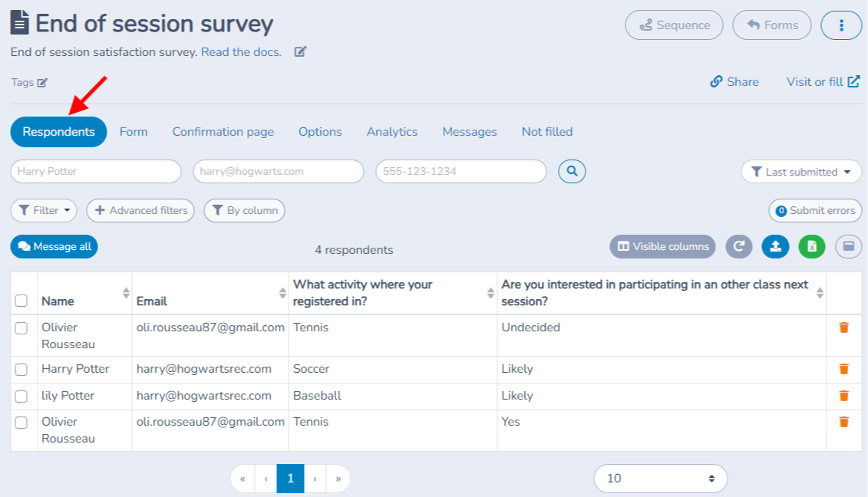Image resolution: width=868 pixels, height=497 pixels.
Task: Open the page size 10 selector
Action: click(x=661, y=479)
